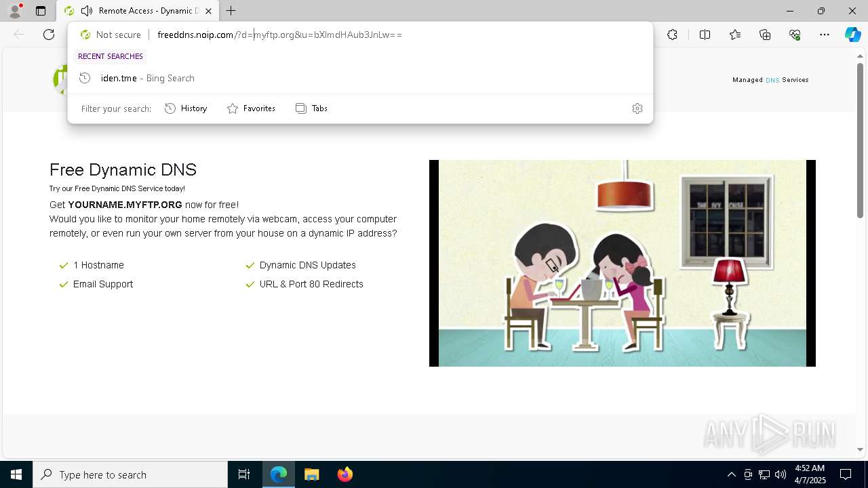
Task: Open Browser essentials icon
Action: click(x=795, y=35)
